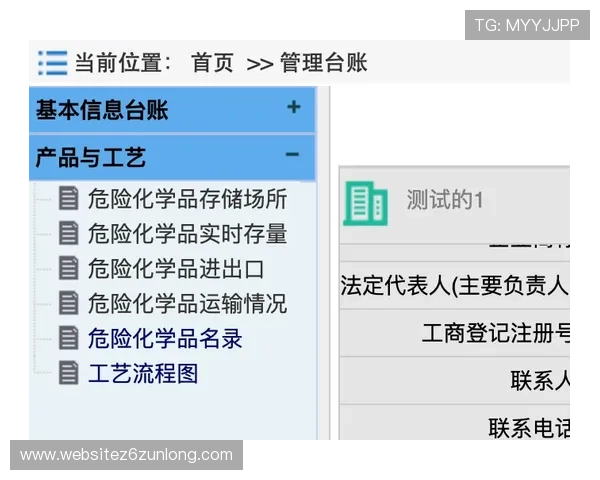Click the green building company icon

pos(365,203)
